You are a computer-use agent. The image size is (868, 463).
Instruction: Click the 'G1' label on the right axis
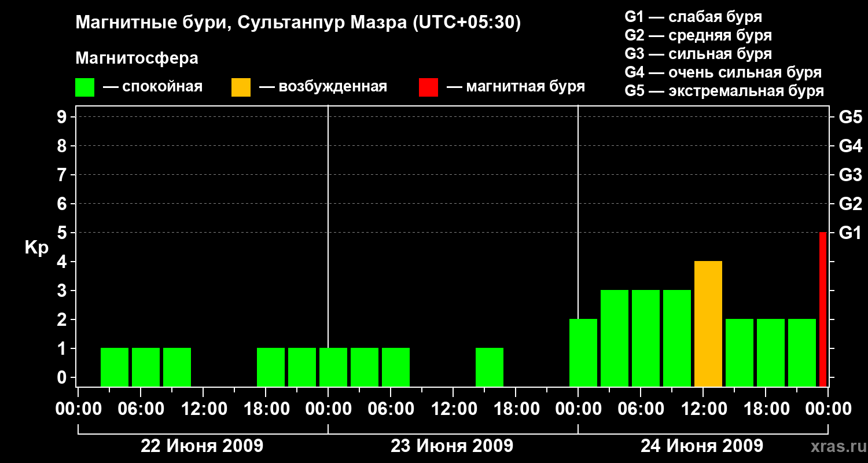point(850,233)
